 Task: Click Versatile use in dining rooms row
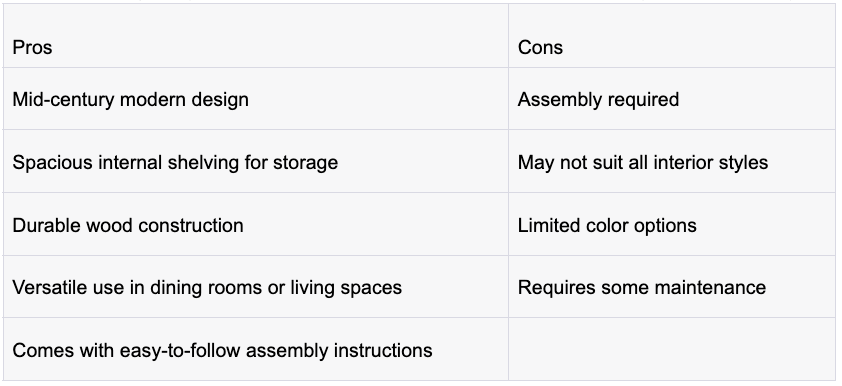419,287
